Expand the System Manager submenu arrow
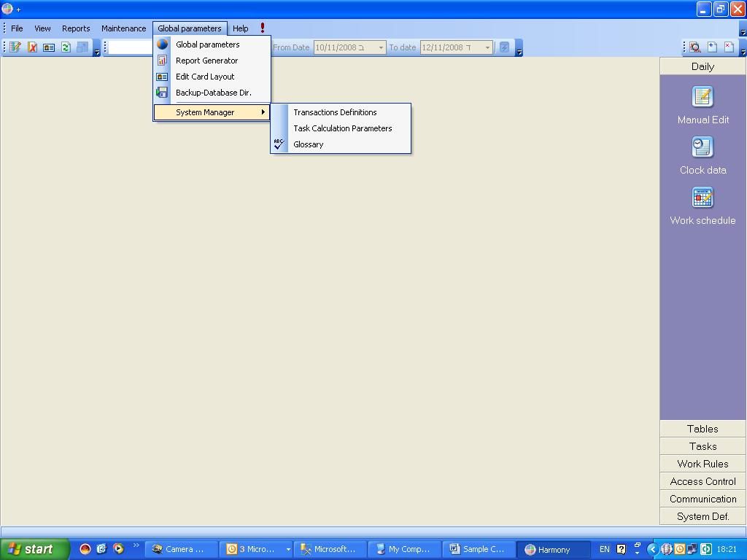 click(x=263, y=112)
